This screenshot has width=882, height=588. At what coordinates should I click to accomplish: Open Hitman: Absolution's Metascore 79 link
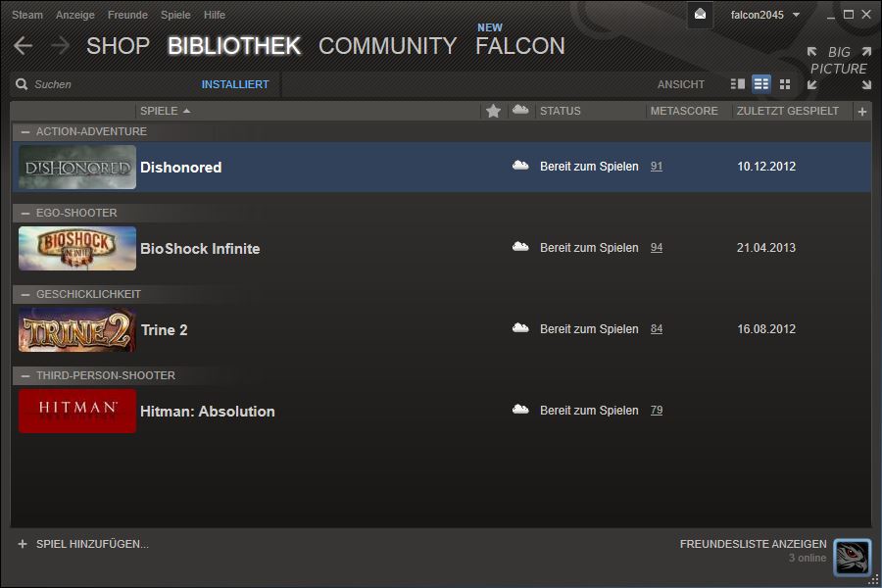(x=657, y=411)
